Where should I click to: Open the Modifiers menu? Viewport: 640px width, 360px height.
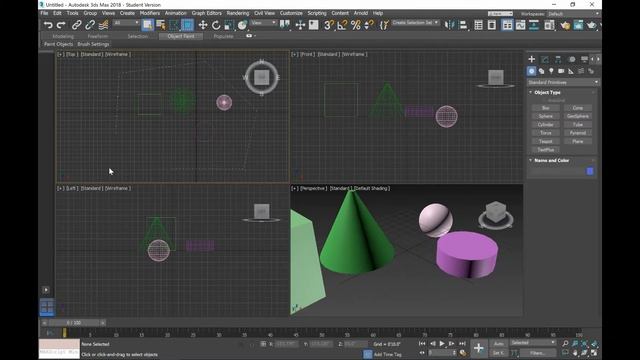[149, 13]
